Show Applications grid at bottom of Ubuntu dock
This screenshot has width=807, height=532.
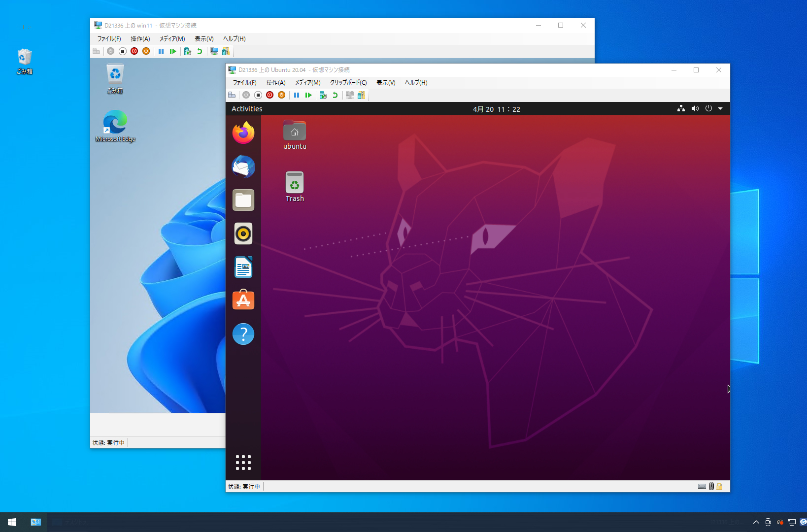click(x=243, y=463)
